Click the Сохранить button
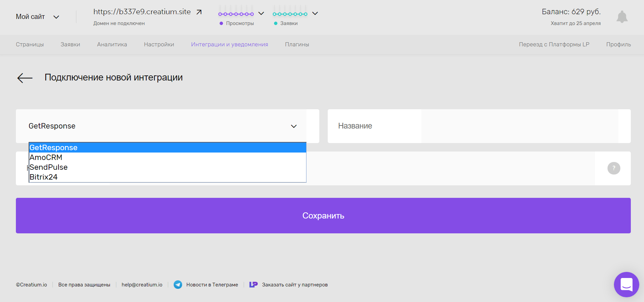Screen dimensions: 644x302 click(x=323, y=215)
